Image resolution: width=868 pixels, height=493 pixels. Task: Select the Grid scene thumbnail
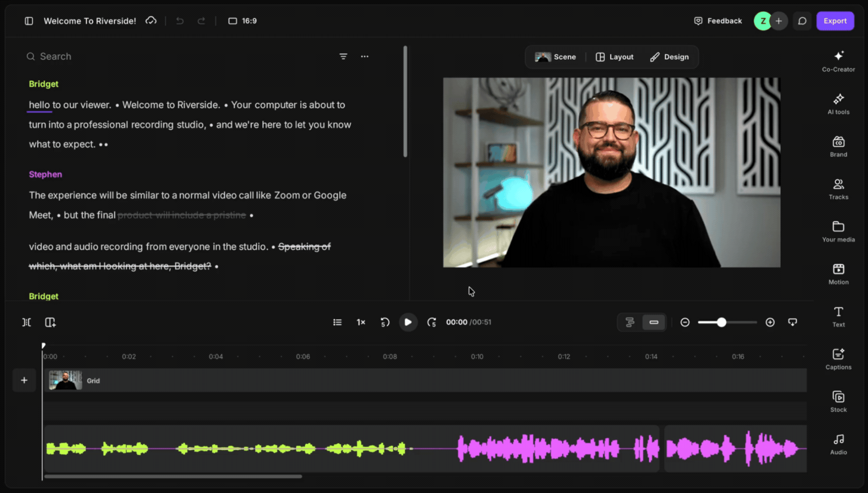(x=66, y=380)
